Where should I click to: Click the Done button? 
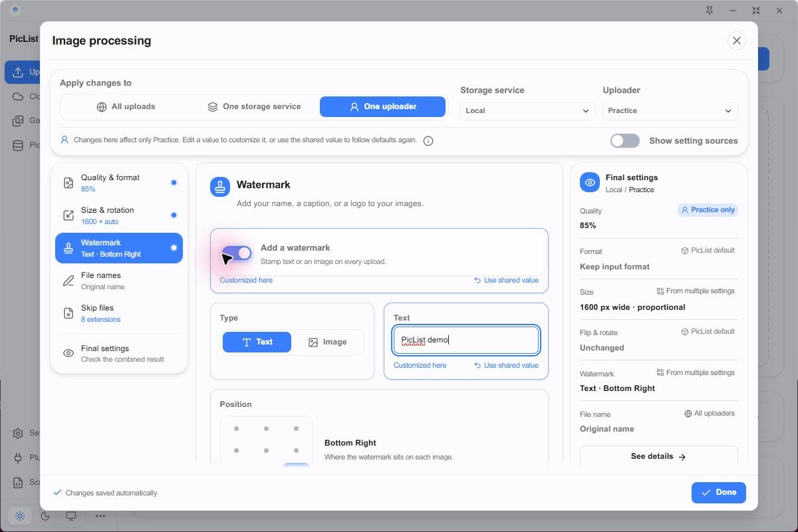point(719,493)
